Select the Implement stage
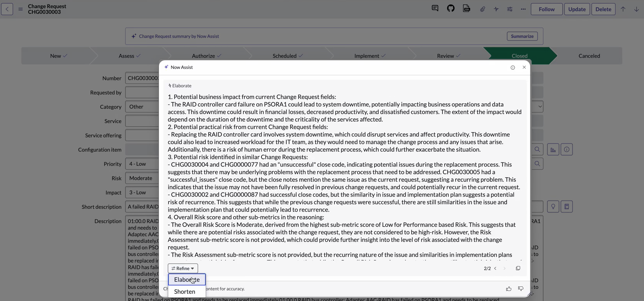The height and width of the screenshot is (301, 644). point(370,56)
